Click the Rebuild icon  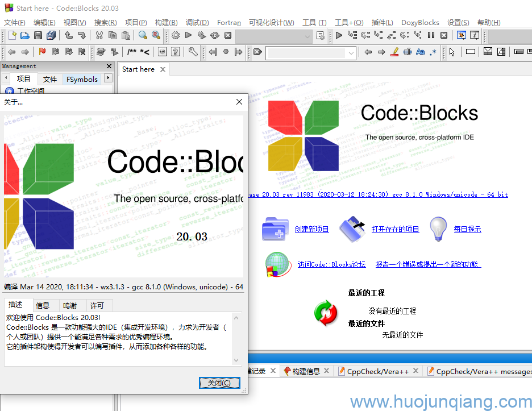click(215, 35)
